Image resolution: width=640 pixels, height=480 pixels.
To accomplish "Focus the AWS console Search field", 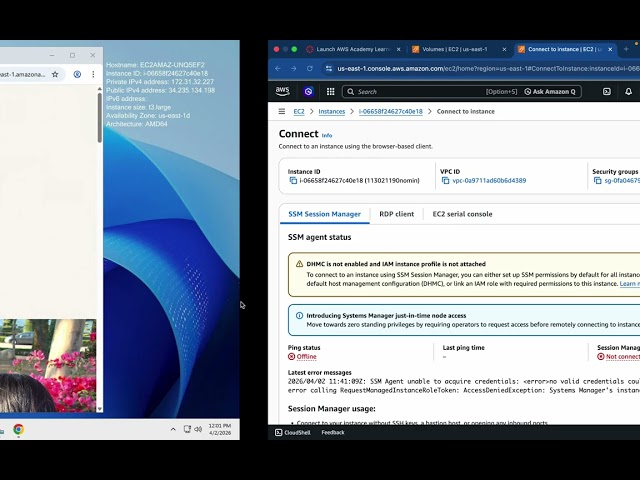I will 461,91.
